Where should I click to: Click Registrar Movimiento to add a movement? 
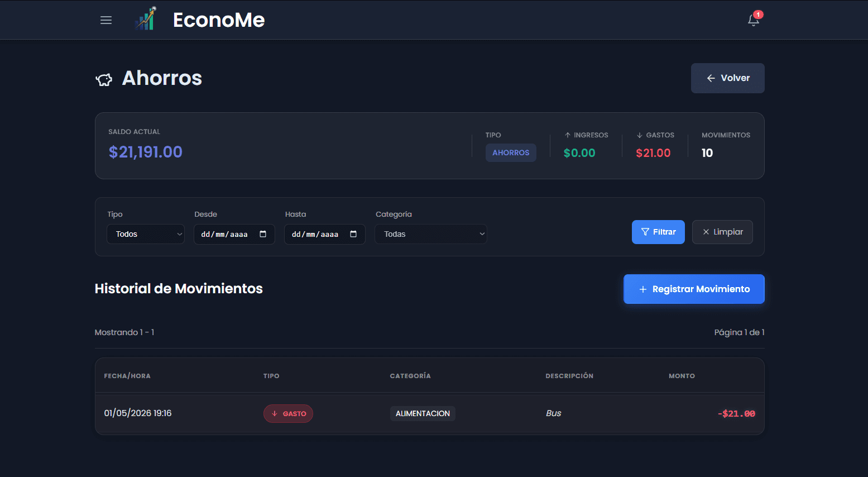coord(694,289)
